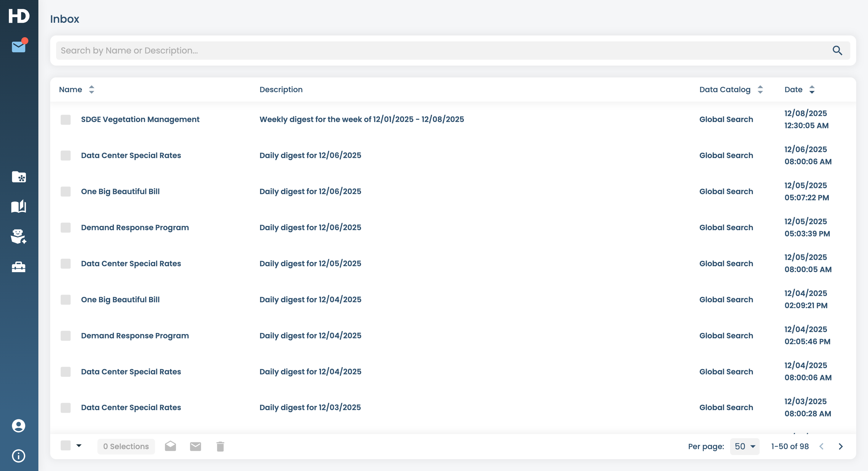The height and width of the screenshot is (471, 868).
Task: Mark selected messages as read with open envelope icon
Action: (171, 446)
